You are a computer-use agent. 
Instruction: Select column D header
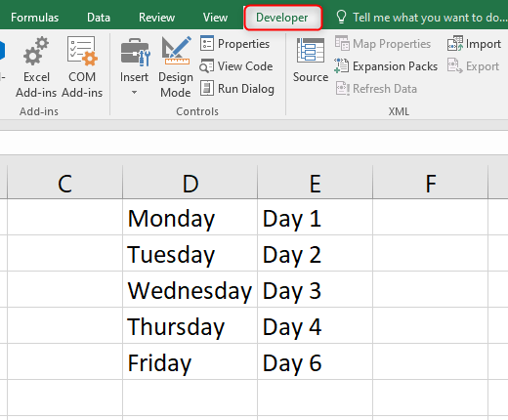point(190,183)
